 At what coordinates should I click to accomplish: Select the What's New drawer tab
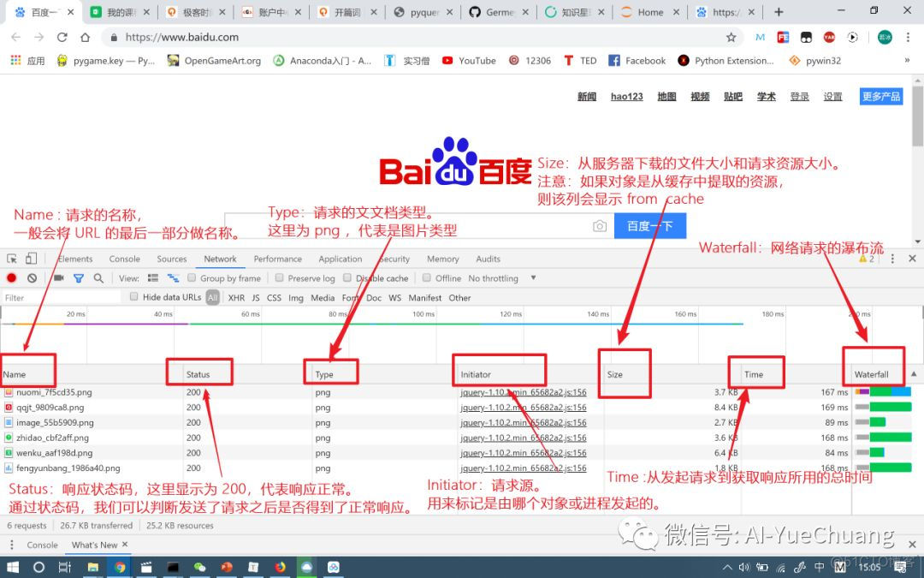94,545
